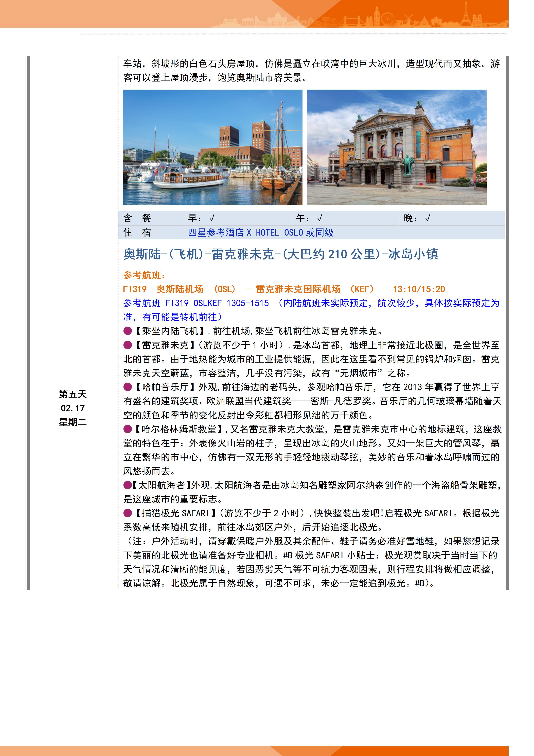Click the purple bullet before 乘坐内陆飞机

[x=128, y=331]
